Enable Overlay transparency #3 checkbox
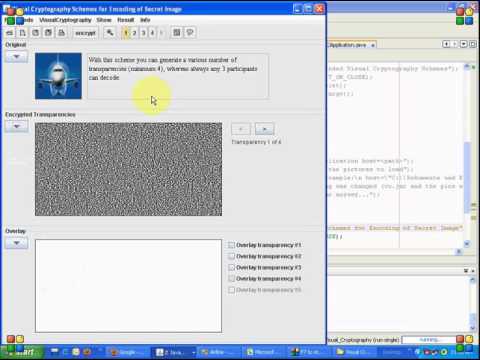480x360 pixels. [x=231, y=267]
